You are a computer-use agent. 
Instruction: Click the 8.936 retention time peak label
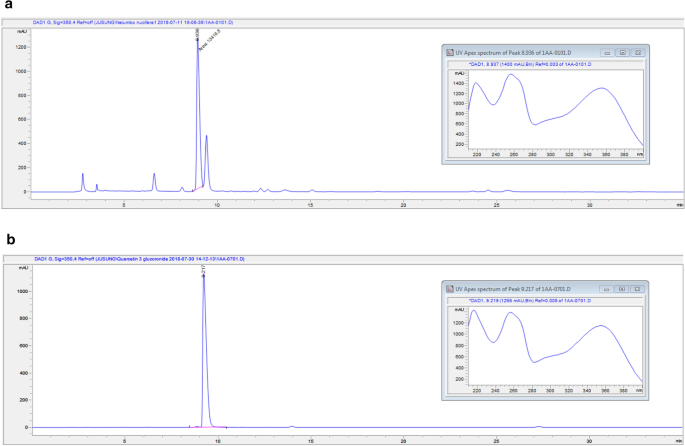pyautogui.click(x=197, y=34)
